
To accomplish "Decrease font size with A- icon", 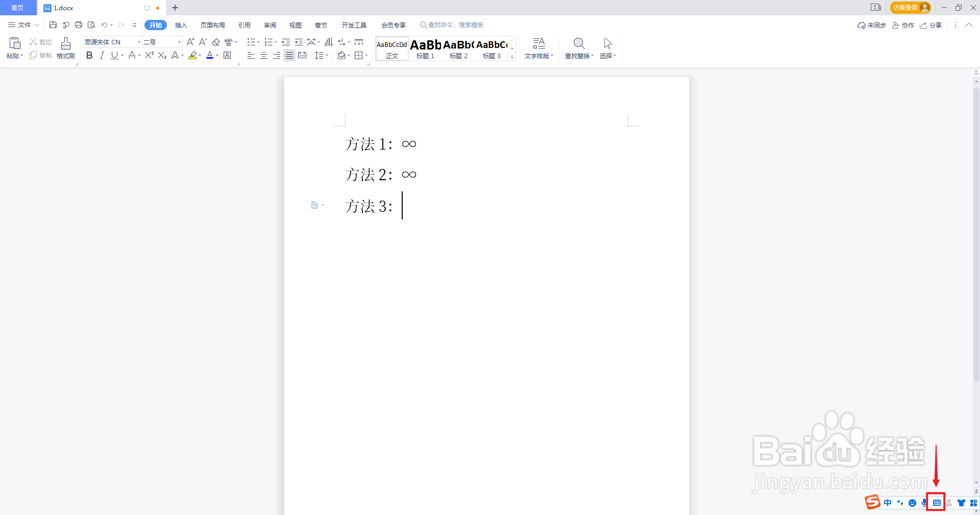I will click(203, 42).
